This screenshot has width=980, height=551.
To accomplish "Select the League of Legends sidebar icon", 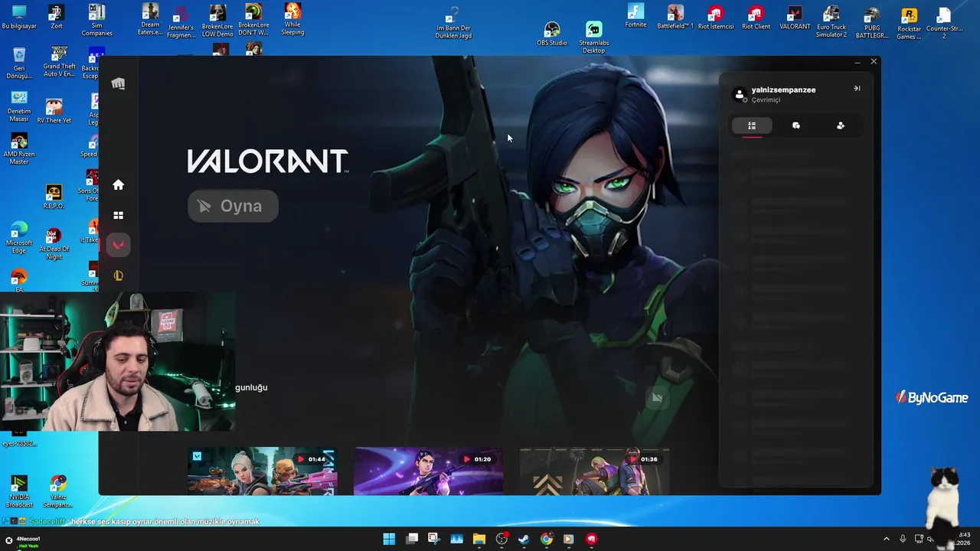I will (x=118, y=275).
